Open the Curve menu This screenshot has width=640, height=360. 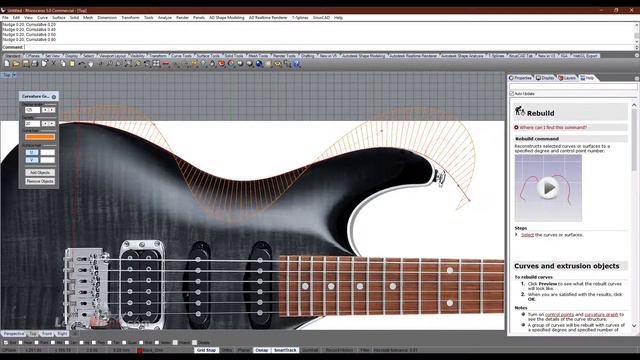click(42, 18)
